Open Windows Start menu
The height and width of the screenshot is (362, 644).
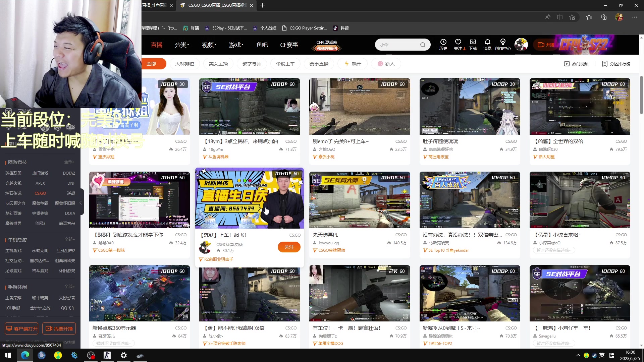tap(8, 355)
